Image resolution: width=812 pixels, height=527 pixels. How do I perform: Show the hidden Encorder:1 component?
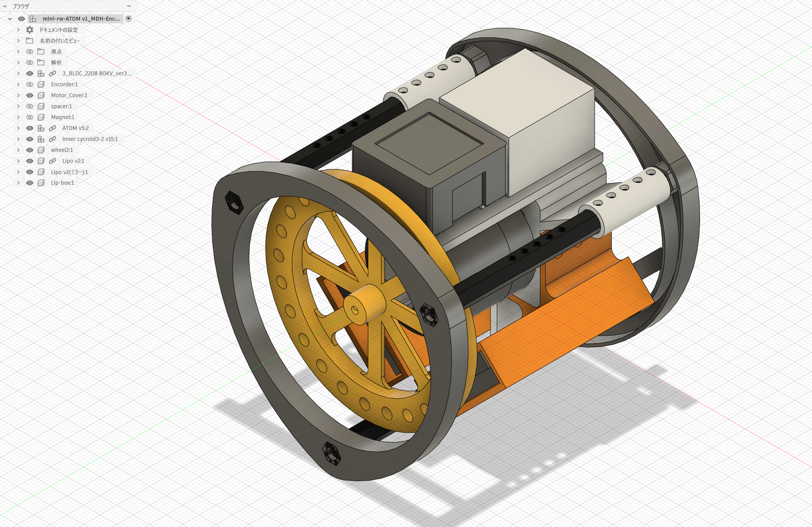pos(30,84)
